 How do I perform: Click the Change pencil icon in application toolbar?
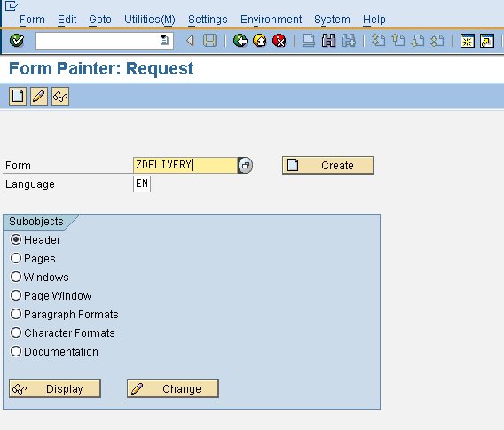click(39, 96)
